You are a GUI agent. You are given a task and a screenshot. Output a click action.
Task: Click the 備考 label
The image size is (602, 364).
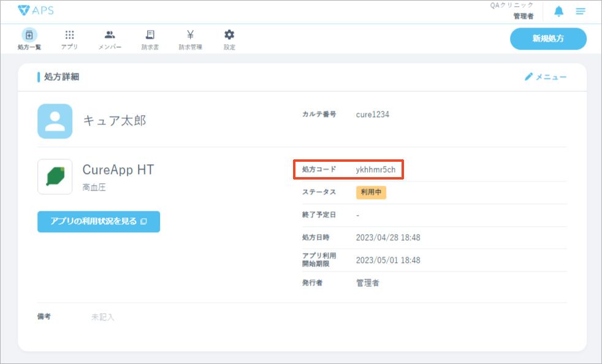pyautogui.click(x=44, y=316)
